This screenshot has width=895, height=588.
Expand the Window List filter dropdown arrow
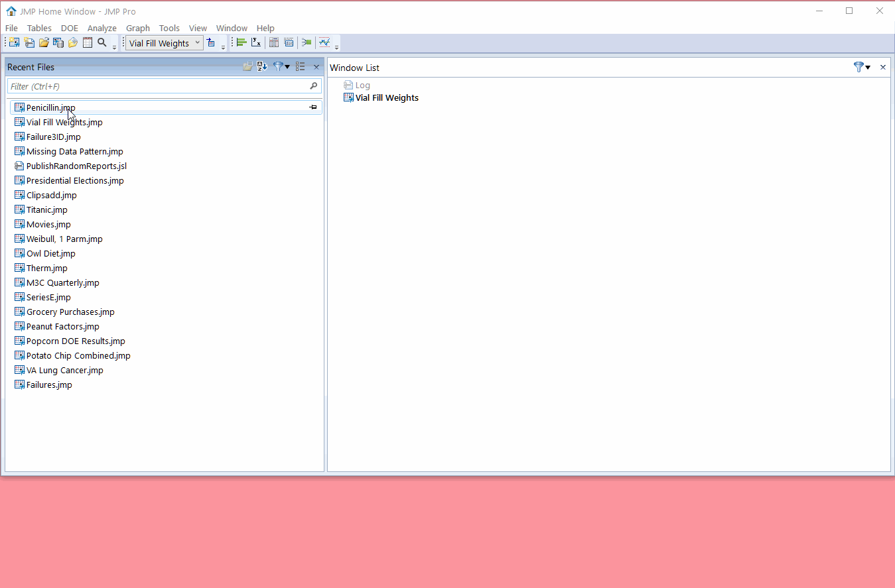pyautogui.click(x=868, y=67)
